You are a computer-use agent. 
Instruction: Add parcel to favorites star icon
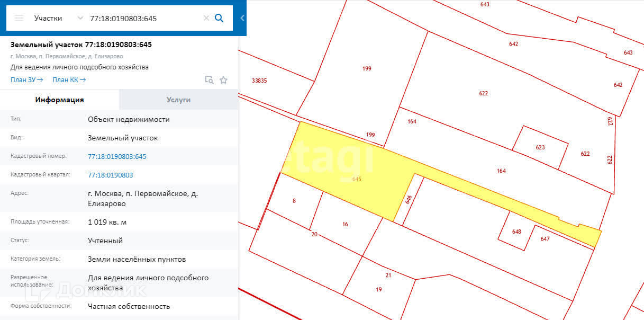tap(223, 80)
